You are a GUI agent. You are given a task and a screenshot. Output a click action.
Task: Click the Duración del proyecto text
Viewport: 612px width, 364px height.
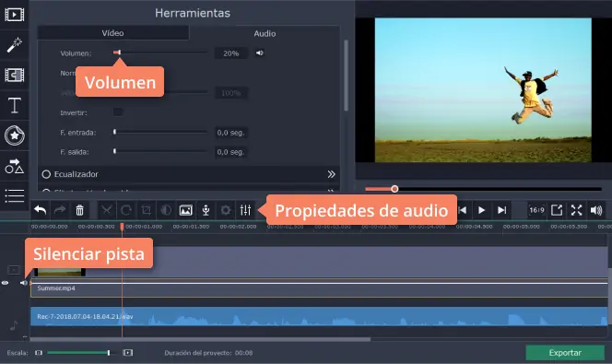(x=208, y=353)
